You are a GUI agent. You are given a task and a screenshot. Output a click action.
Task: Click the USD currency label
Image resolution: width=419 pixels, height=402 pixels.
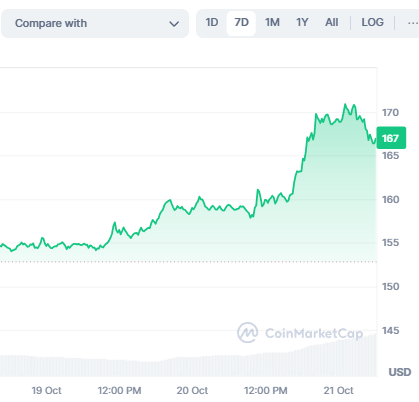pyautogui.click(x=400, y=372)
